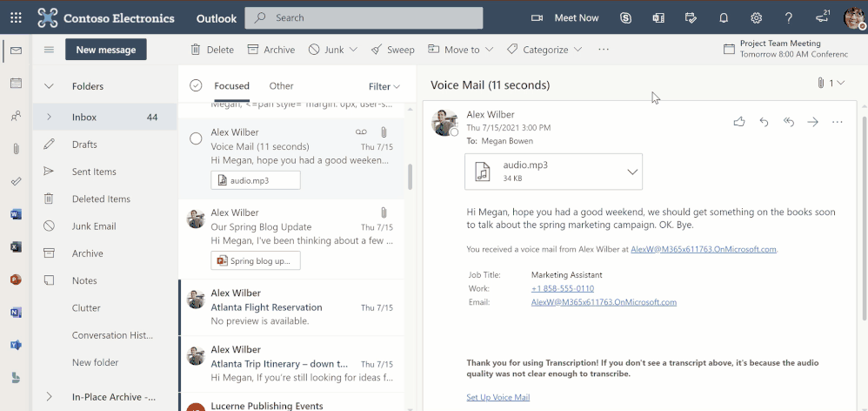Toggle select all messages checkmark
Image resolution: width=868 pixels, height=411 pixels.
[196, 85]
